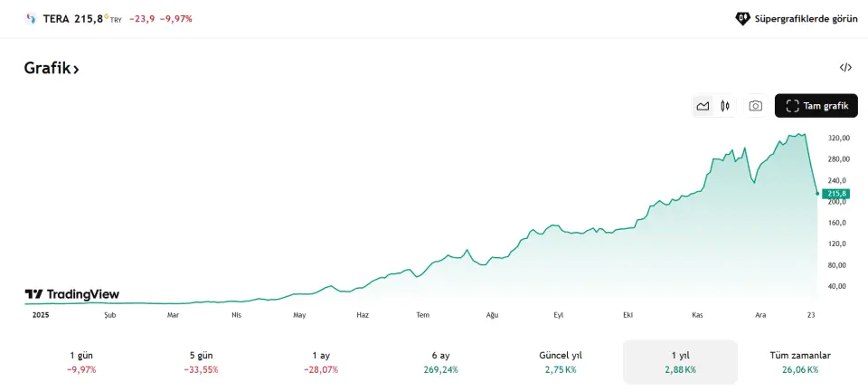This screenshot has width=868, height=392.
Task: Open the Süpergrafiklerde görün link
Action: click(x=806, y=18)
